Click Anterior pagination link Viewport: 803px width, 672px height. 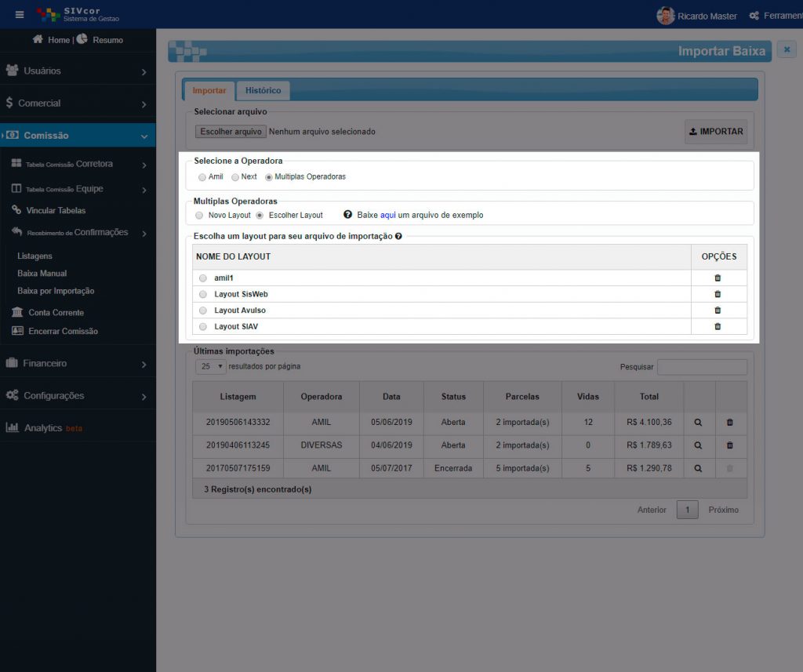[x=652, y=510]
